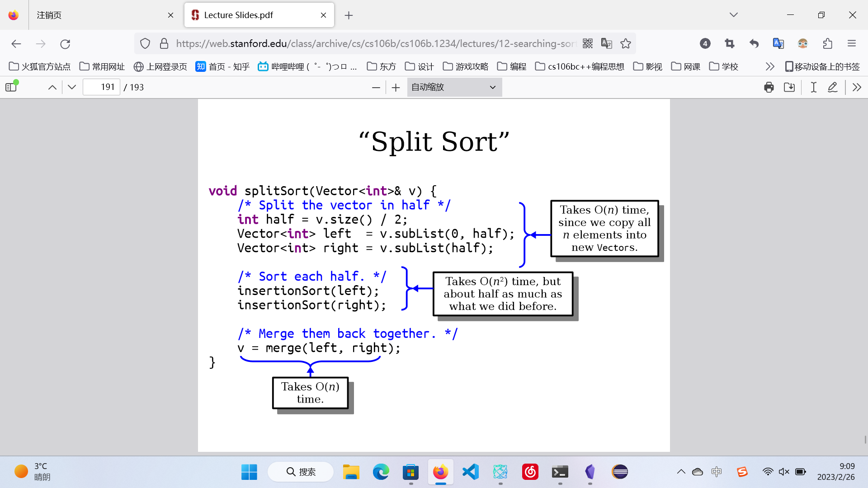The height and width of the screenshot is (488, 868).
Task: Click the forward navigation arrow
Action: [41, 43]
